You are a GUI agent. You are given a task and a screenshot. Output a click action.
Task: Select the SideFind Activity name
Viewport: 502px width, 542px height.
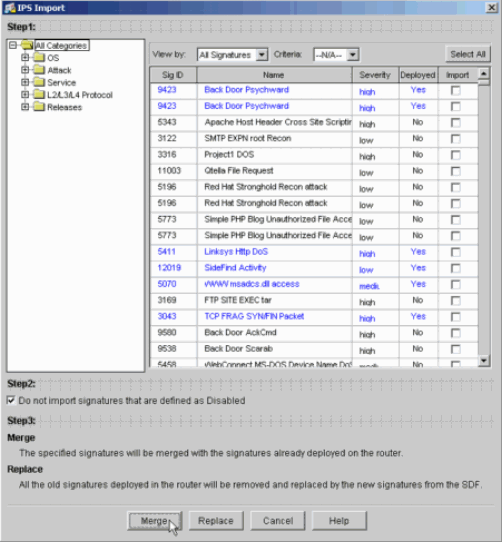click(235, 268)
